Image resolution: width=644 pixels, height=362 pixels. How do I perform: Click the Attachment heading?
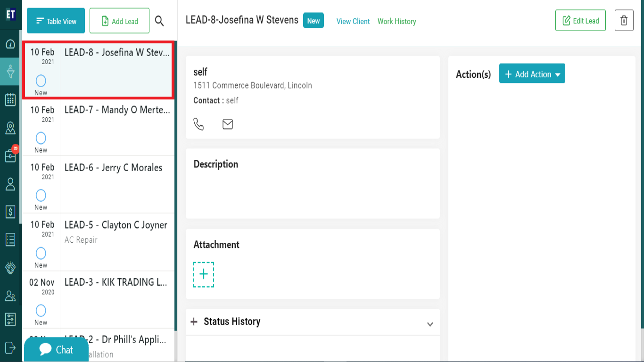[216, 244]
